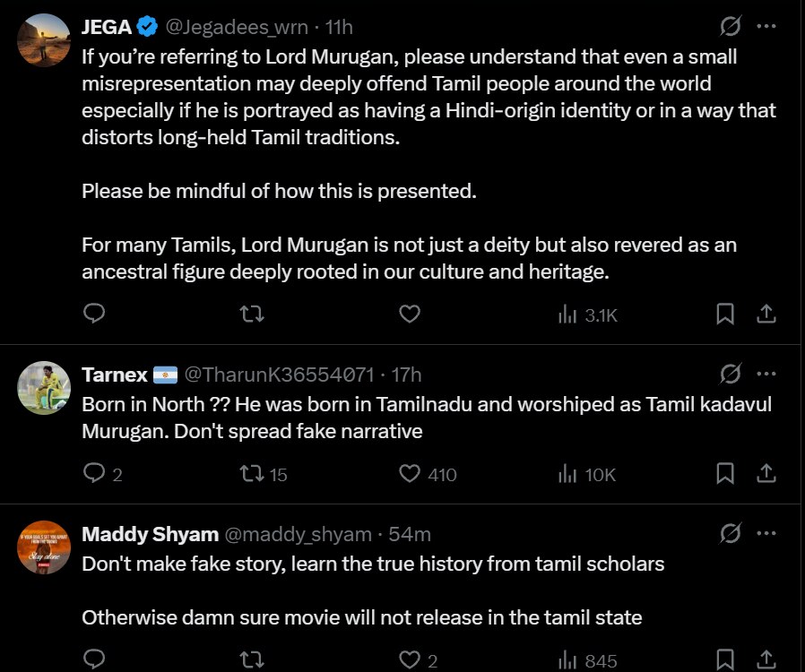Screen dimensions: 805x672
Task: View analytics showing 3.1K views
Action: (588, 314)
